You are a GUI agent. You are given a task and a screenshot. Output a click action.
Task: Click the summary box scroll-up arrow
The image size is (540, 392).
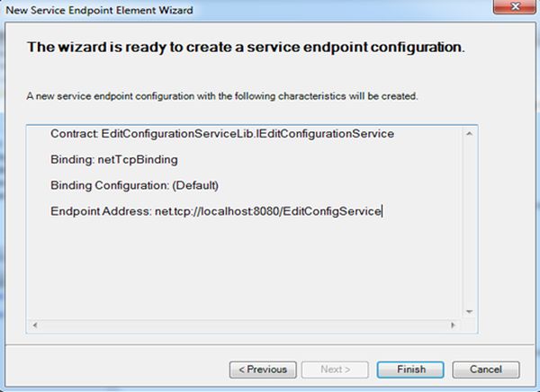click(x=468, y=134)
